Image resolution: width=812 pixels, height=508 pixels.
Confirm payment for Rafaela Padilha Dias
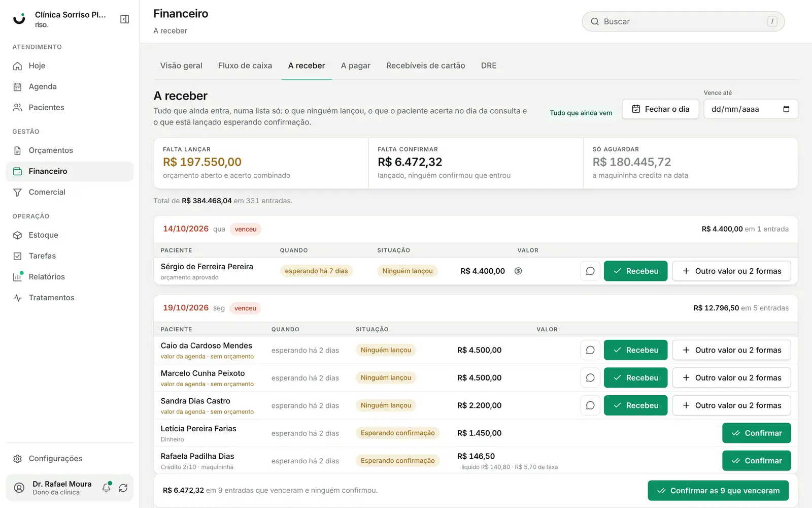(x=756, y=461)
